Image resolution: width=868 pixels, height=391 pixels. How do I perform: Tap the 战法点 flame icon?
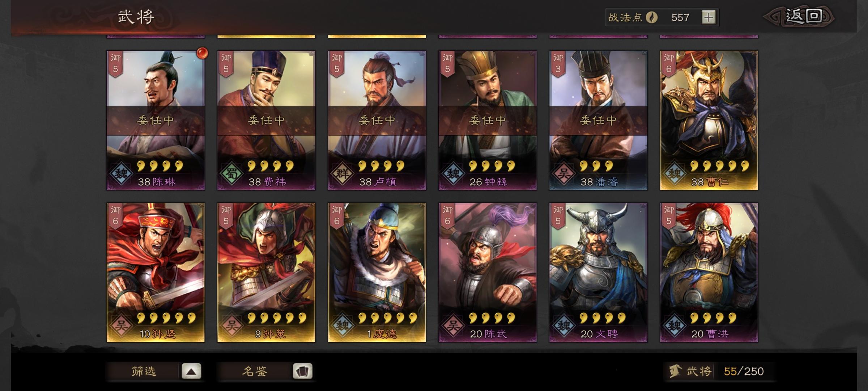(x=652, y=17)
